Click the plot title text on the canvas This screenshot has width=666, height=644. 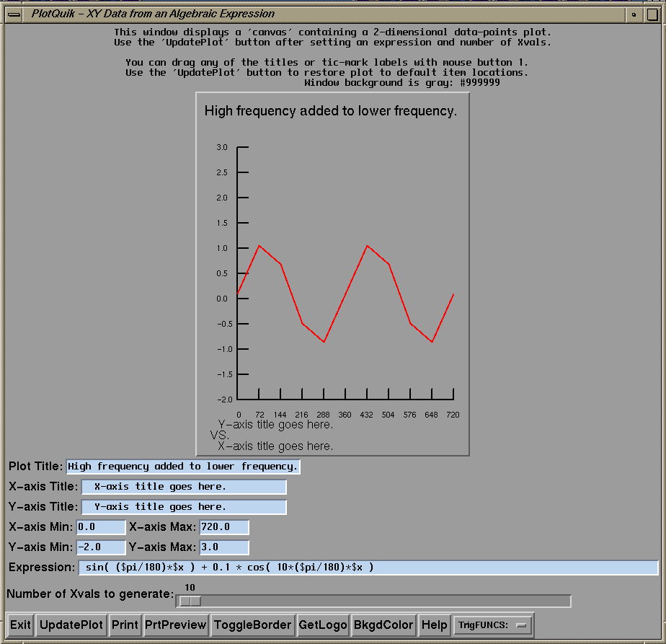(330, 111)
